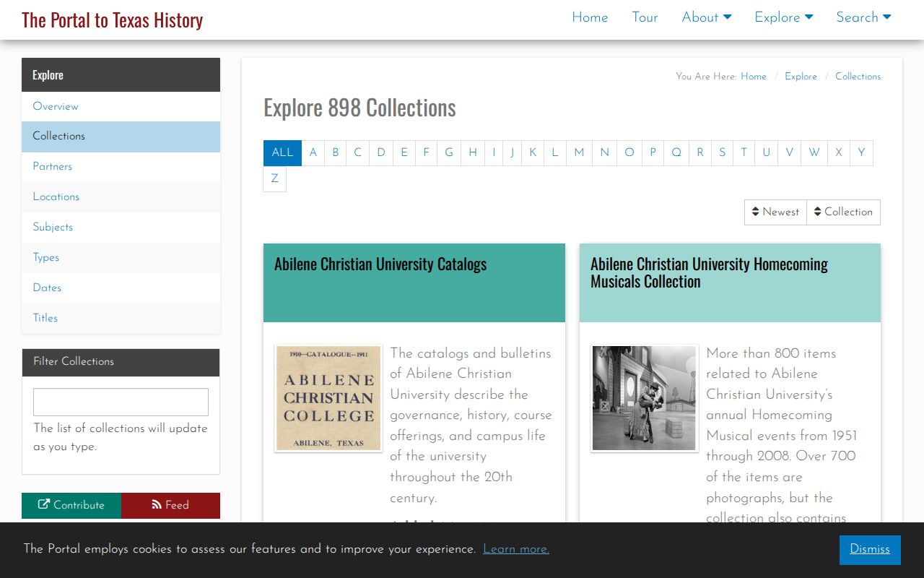Sort collections by Newest
924x578 pixels.
pyautogui.click(x=775, y=212)
